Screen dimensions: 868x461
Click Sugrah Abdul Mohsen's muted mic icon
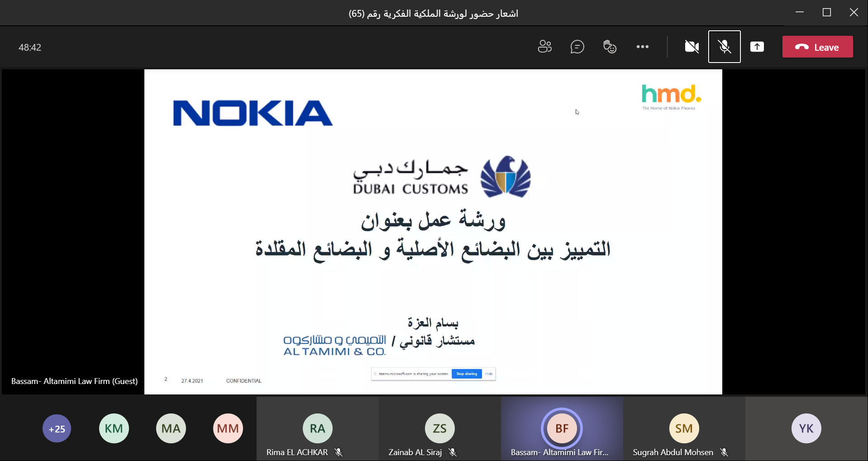tap(724, 452)
